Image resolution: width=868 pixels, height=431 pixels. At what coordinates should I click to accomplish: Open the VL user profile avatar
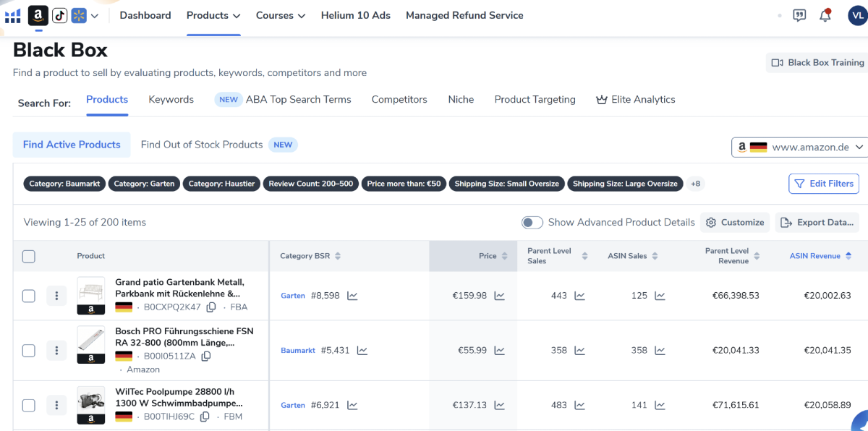tap(858, 15)
